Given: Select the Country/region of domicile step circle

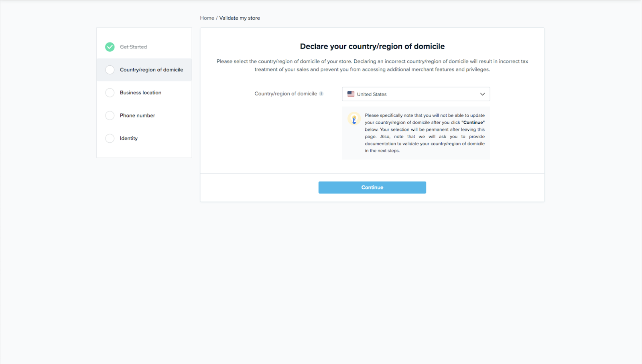Looking at the screenshot, I should (x=110, y=70).
